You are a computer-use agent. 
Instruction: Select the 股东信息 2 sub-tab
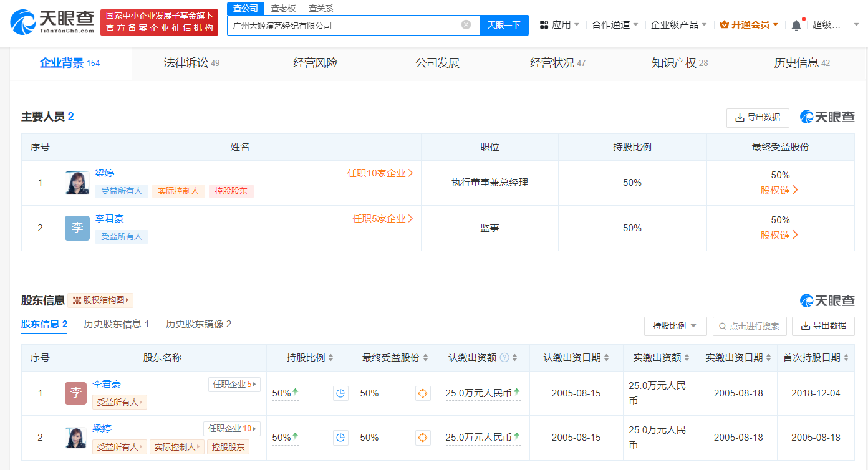click(44, 324)
